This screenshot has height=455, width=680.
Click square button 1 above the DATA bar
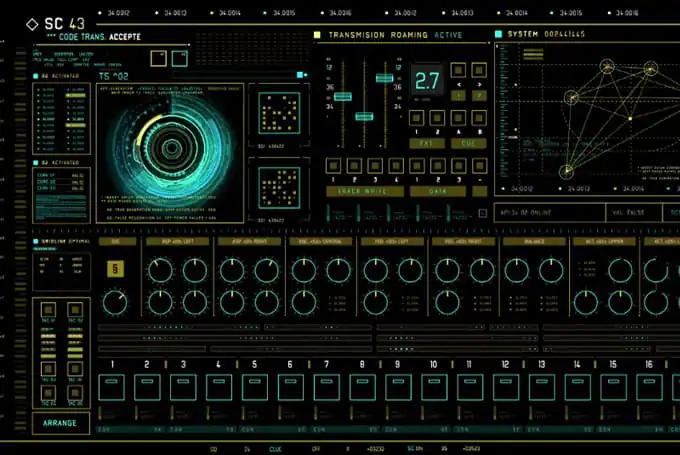pos(417,166)
